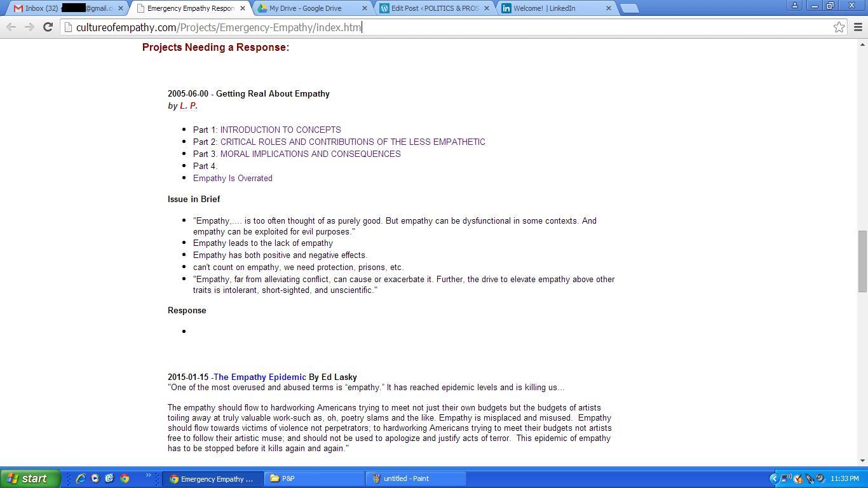Screen dimensions: 868x488
Task: Click the address bar URL field
Action: pyautogui.click(x=445, y=27)
